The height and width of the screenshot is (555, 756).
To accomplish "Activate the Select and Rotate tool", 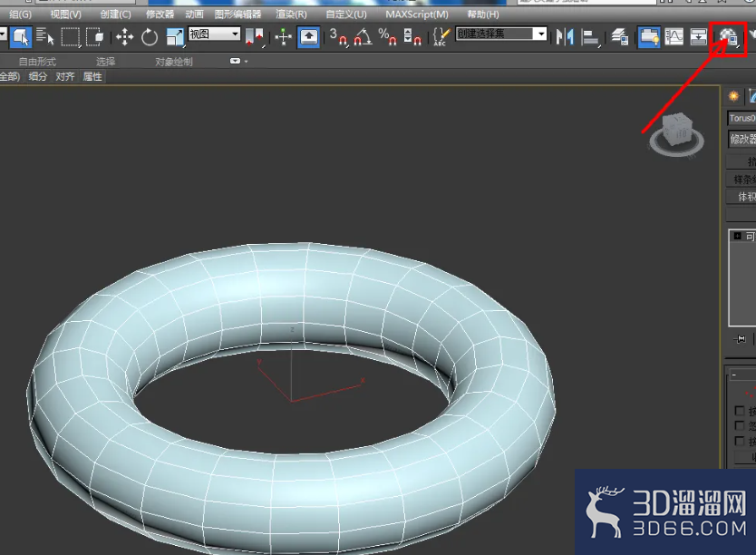I will [149, 37].
